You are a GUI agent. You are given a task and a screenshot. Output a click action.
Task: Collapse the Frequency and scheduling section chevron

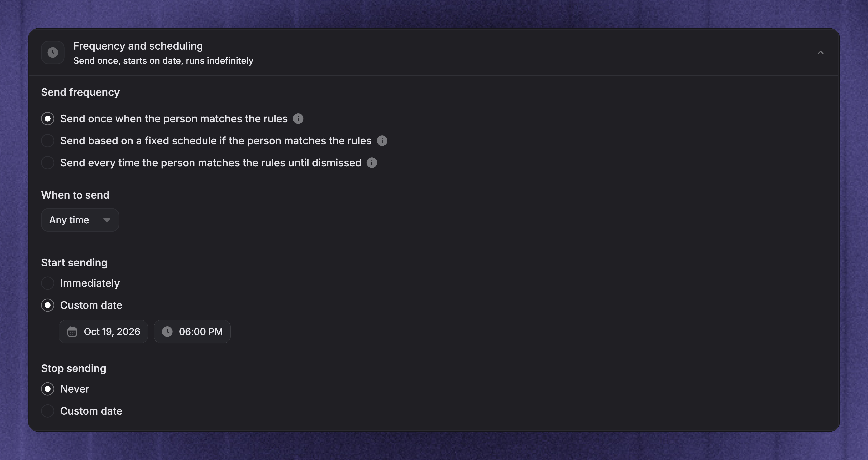point(821,53)
